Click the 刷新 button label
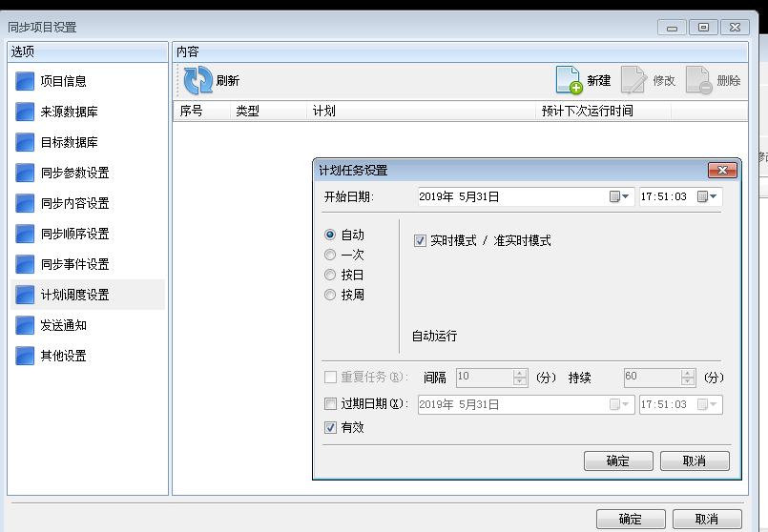This screenshot has width=768, height=532. pyautogui.click(x=228, y=80)
